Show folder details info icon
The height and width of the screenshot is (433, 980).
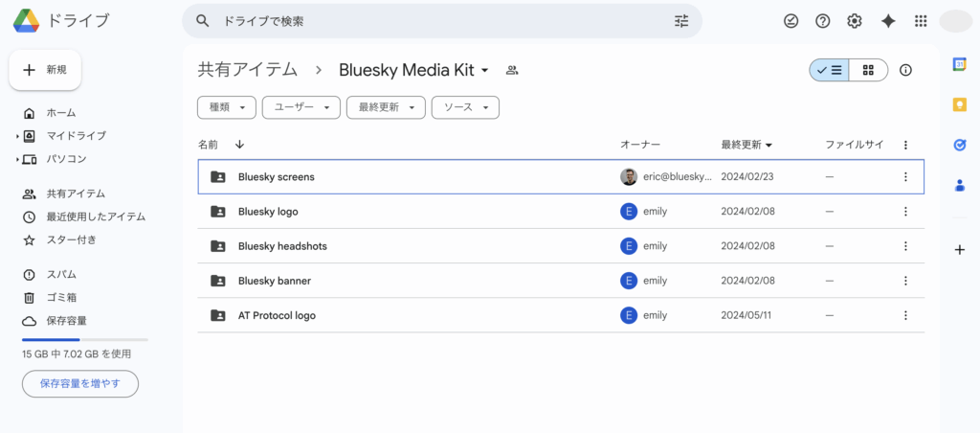point(905,70)
